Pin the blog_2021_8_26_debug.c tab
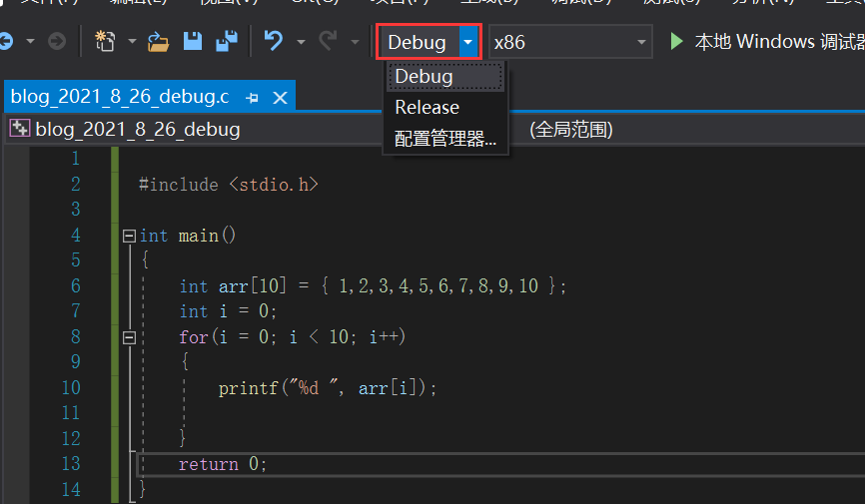Viewport: 865px width, 504px height. 252,98
